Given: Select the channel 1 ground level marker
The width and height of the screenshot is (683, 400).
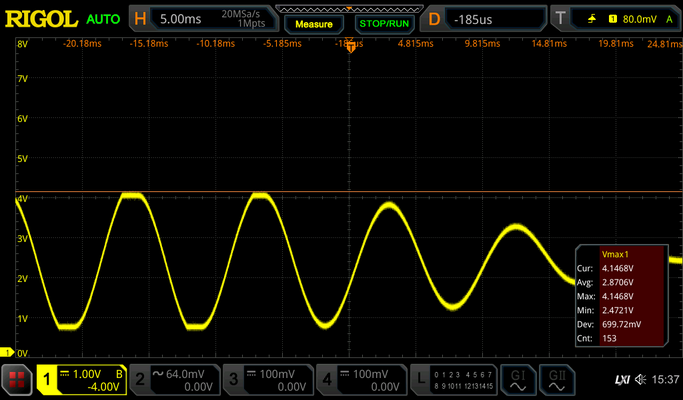Looking at the screenshot, I should (7, 352).
